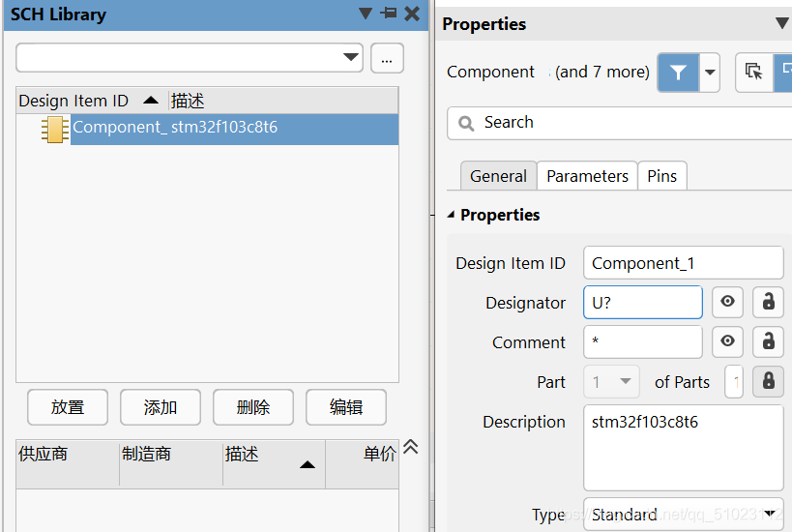Click the 删除 button
This screenshot has width=792, height=532.
click(253, 407)
